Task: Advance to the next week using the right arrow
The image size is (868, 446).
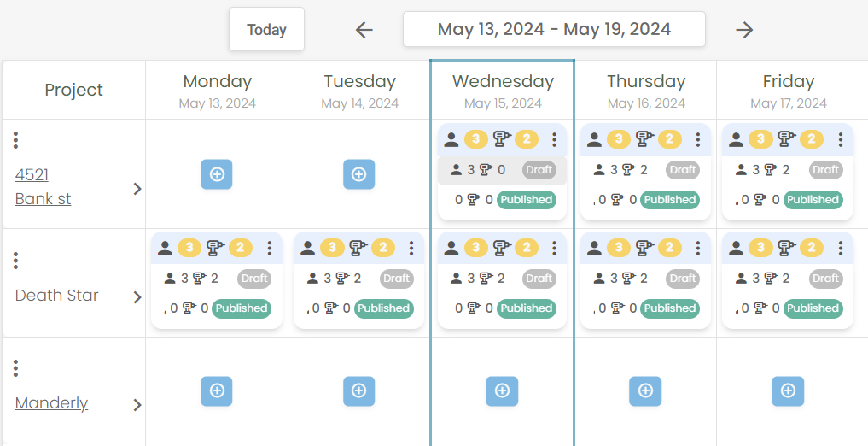Action: click(744, 29)
